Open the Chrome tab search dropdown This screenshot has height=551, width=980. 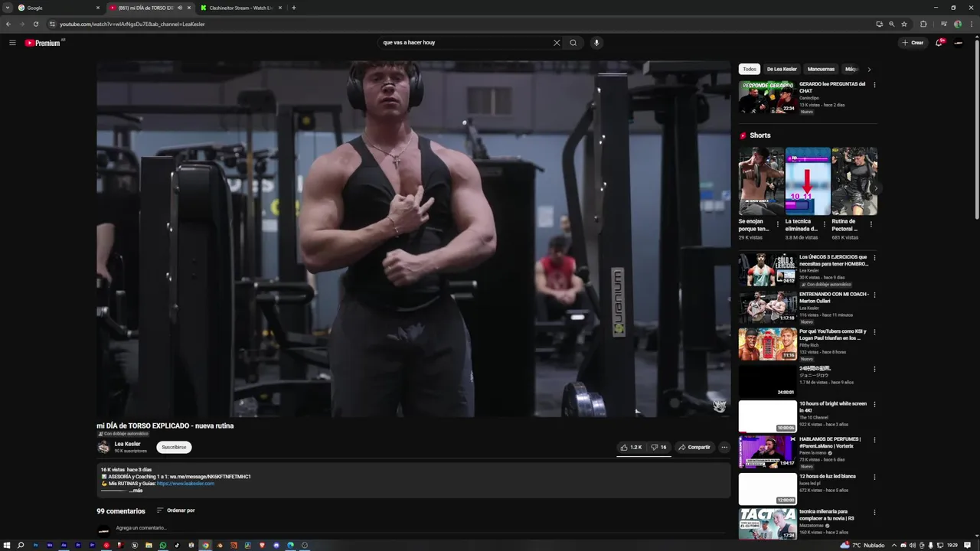[x=7, y=8]
